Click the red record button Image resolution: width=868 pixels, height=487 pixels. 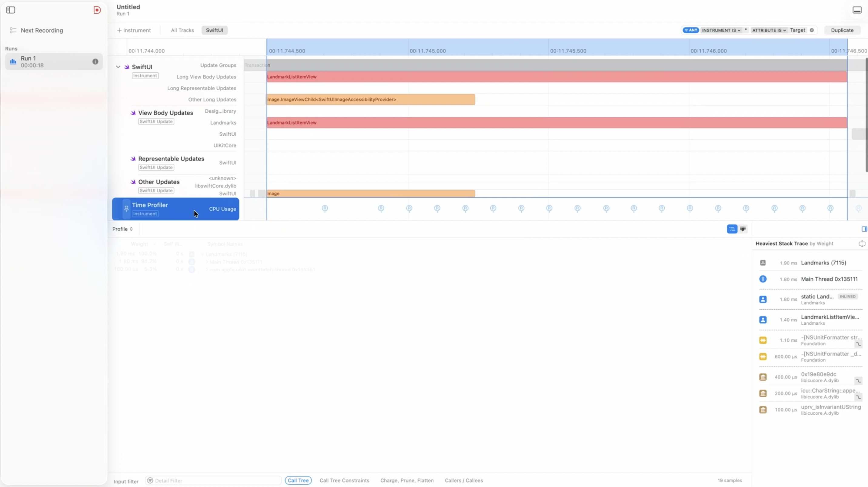point(97,10)
